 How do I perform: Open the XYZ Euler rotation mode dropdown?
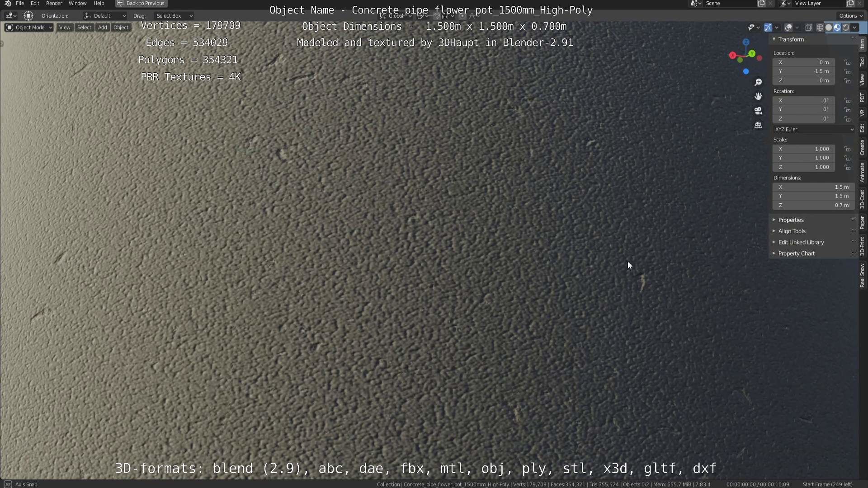click(814, 129)
